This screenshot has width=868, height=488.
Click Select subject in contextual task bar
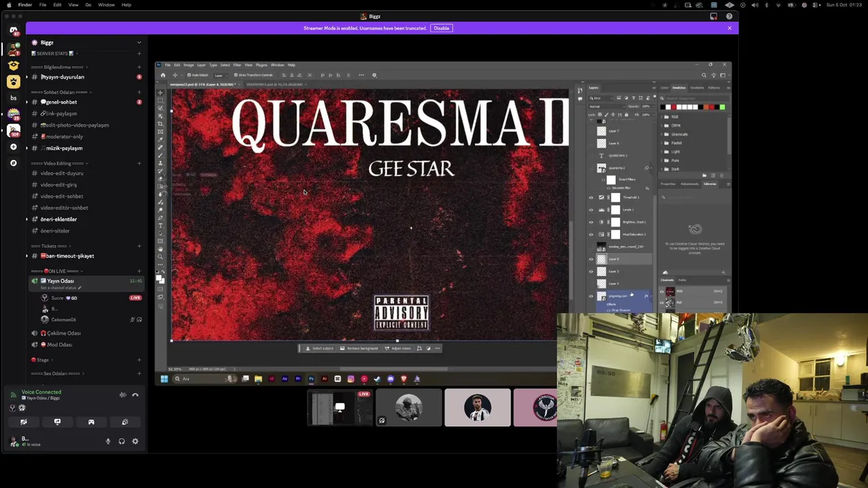319,348
